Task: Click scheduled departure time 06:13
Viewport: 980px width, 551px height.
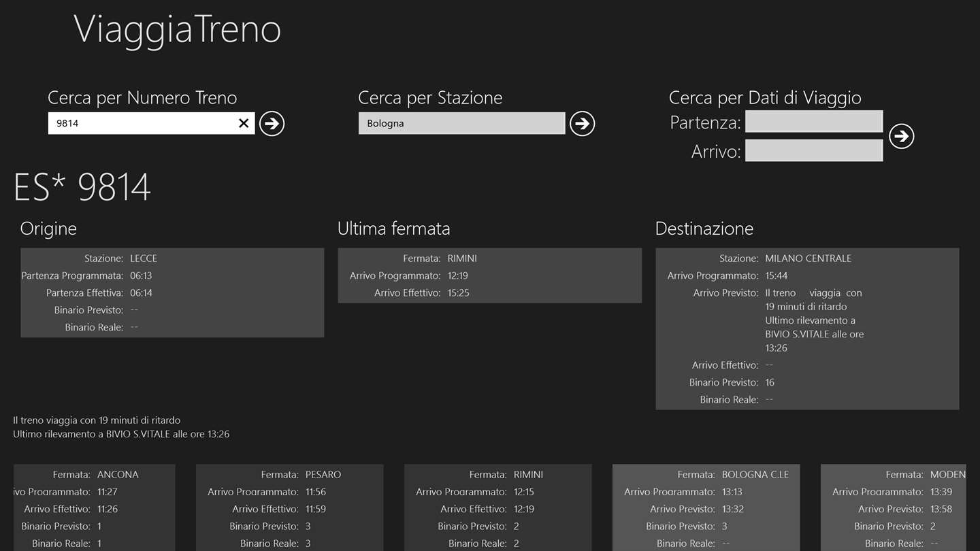Action: click(x=142, y=275)
